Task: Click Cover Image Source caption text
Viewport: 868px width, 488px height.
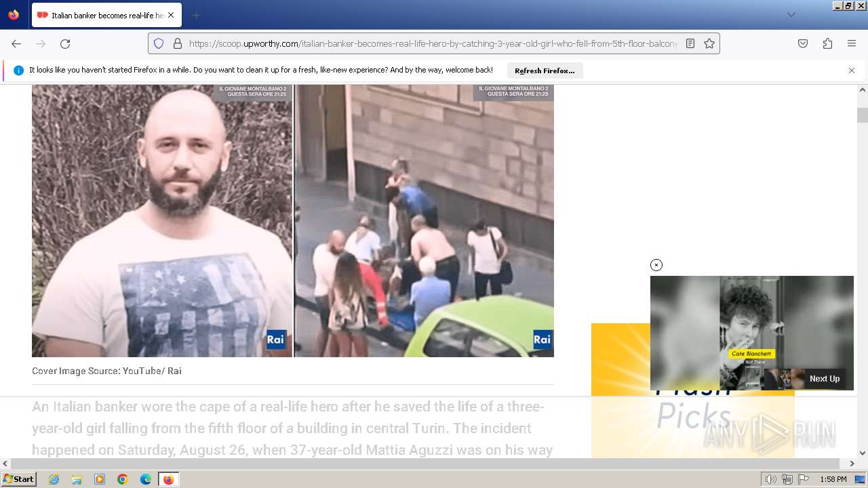Action: [106, 371]
